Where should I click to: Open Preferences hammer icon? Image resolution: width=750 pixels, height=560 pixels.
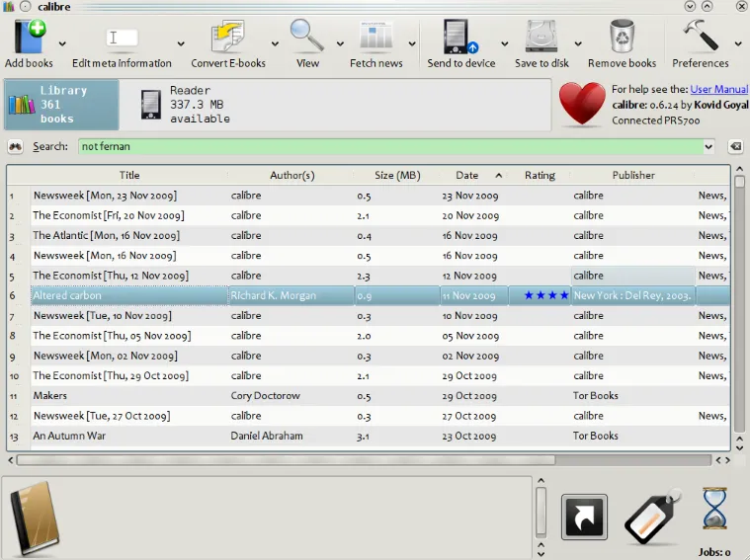(701, 35)
